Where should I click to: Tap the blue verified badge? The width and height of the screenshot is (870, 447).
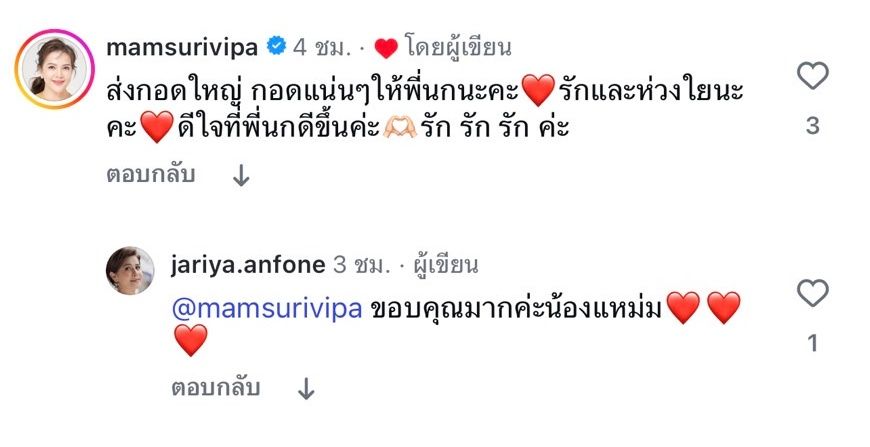[x=276, y=46]
